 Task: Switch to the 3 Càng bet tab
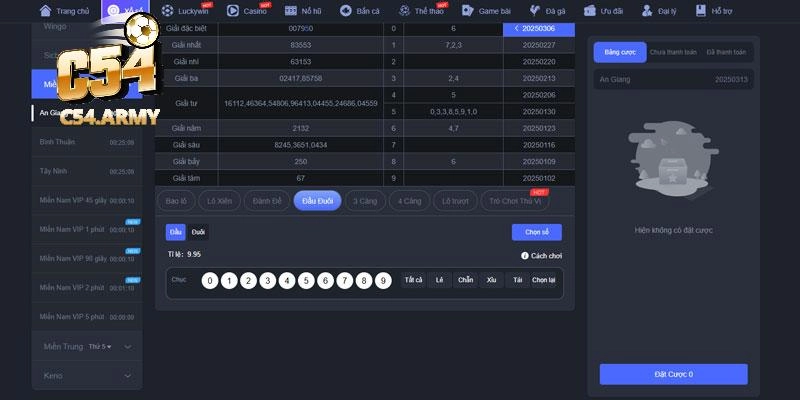(365, 201)
